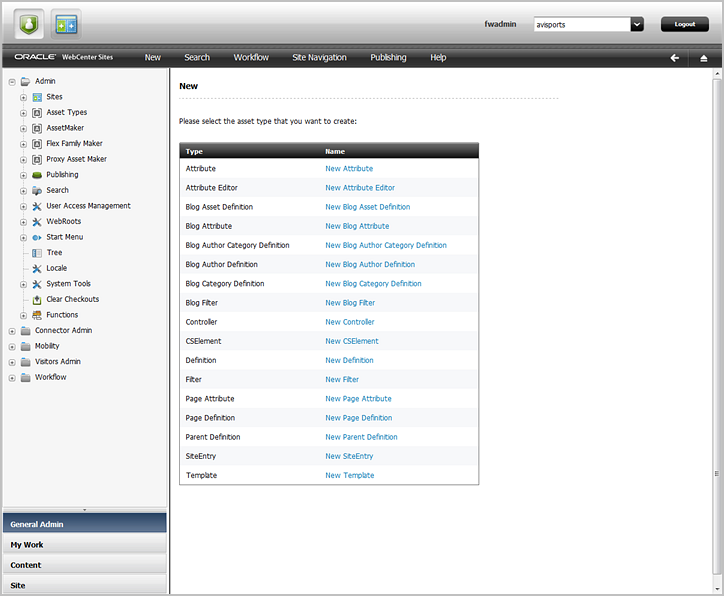724x596 pixels.
Task: Open the Contributor interface icon
Action: [66, 24]
